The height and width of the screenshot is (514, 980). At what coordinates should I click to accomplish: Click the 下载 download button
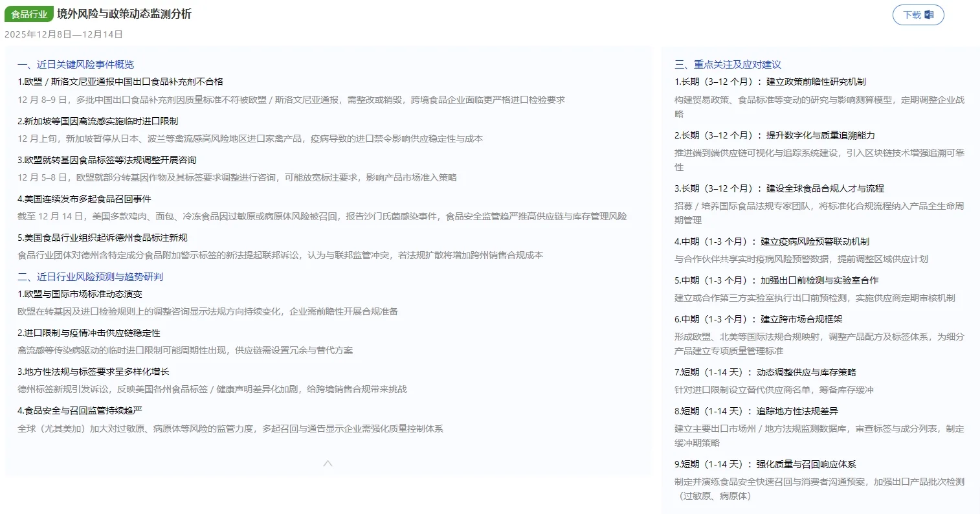[918, 14]
